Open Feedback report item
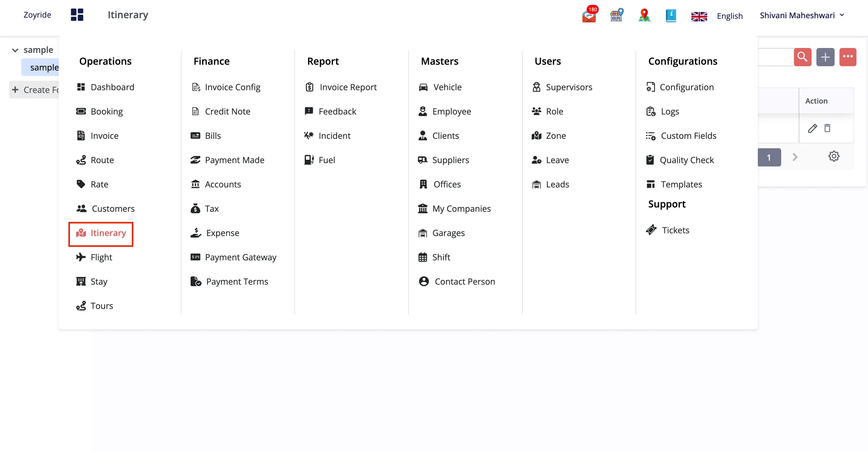 [x=331, y=111]
